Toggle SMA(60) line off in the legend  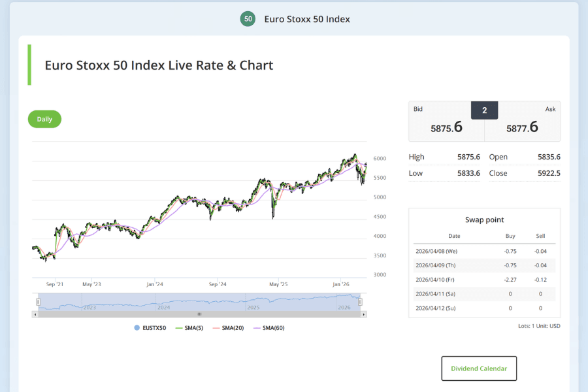274,327
